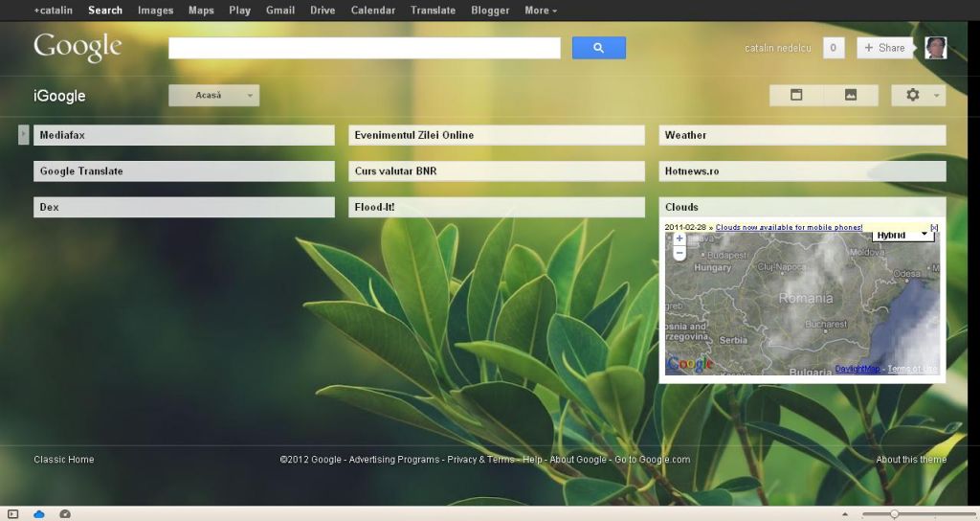This screenshot has width=980, height=521.
Task: Click the Share button
Action: [883, 48]
